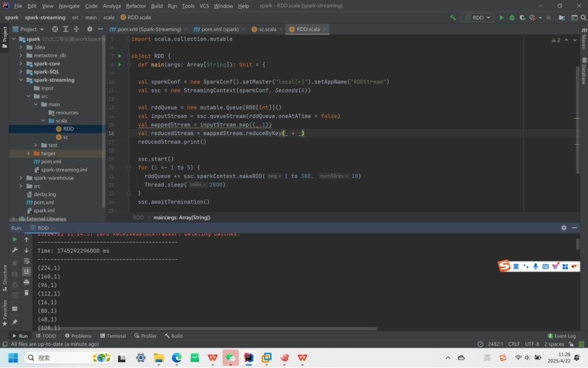Open Project panel settings gear
The image size is (588, 368).
pos(90,29)
